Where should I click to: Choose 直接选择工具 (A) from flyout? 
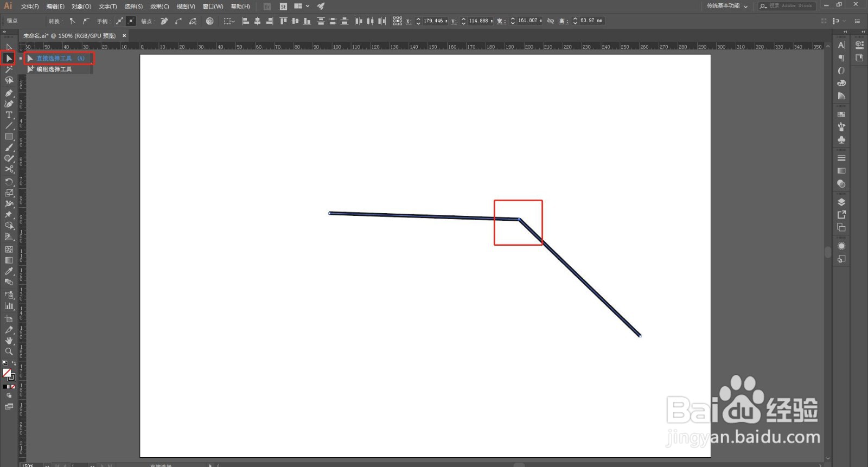pos(59,58)
